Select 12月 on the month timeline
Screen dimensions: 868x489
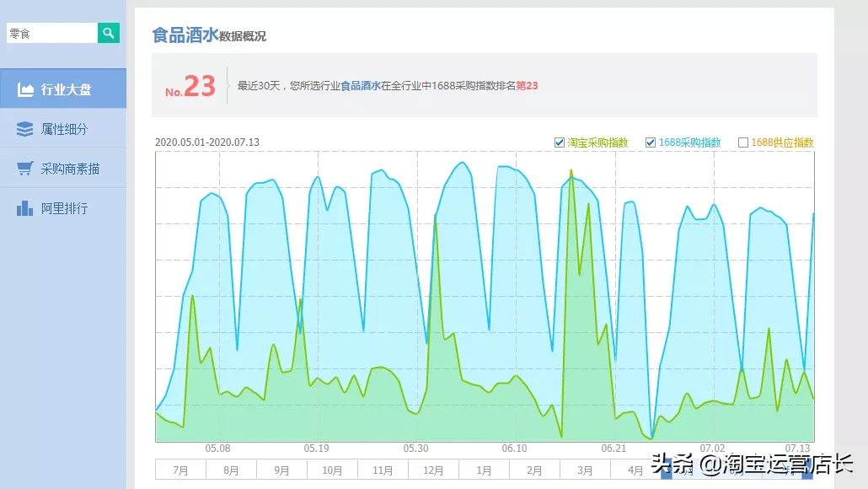tap(433, 470)
